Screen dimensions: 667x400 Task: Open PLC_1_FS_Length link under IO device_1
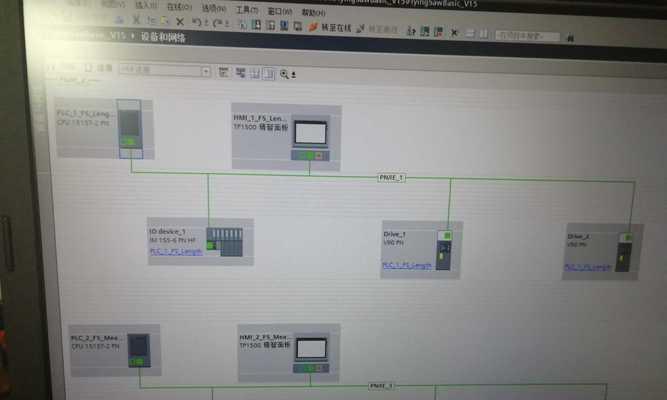click(176, 252)
